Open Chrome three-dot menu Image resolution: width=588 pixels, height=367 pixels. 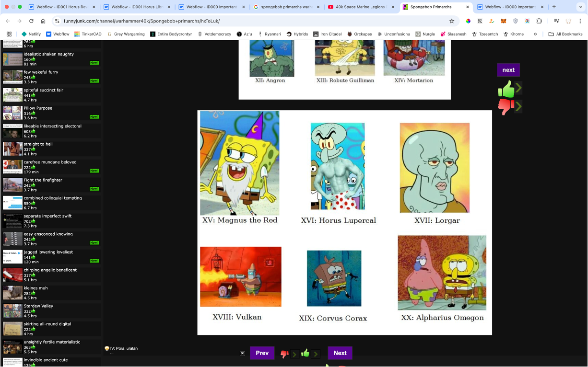pyautogui.click(x=580, y=21)
